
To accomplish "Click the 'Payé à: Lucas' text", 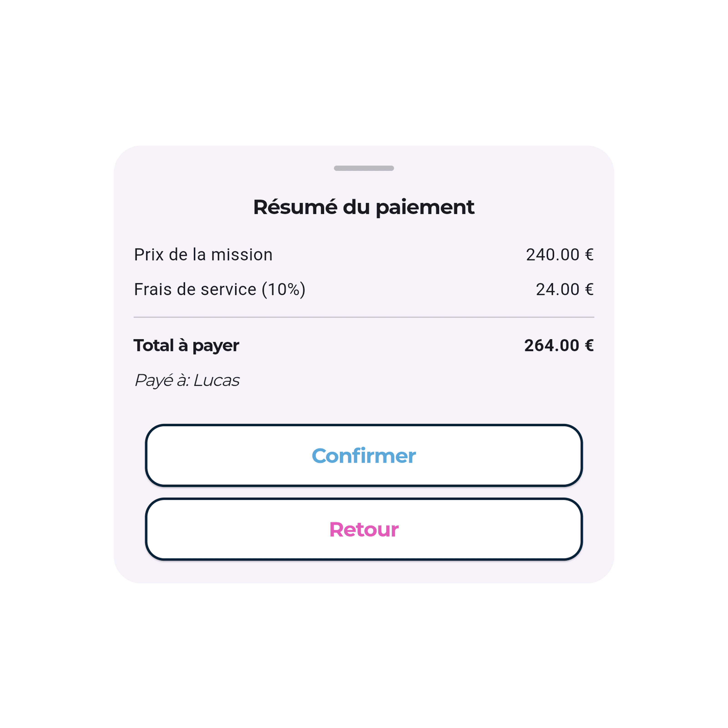I will 187,380.
